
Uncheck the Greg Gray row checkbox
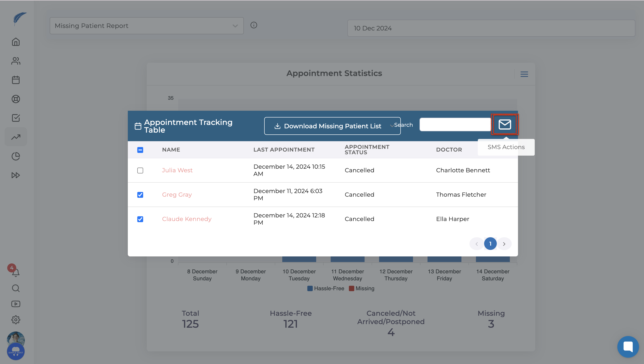(x=140, y=195)
